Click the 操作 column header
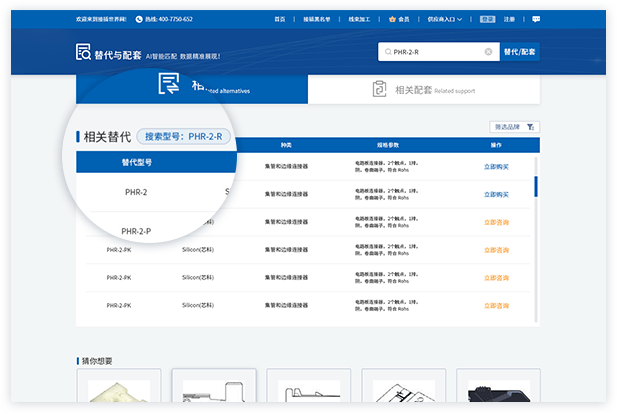This screenshot has height=414, width=617. coord(496,145)
